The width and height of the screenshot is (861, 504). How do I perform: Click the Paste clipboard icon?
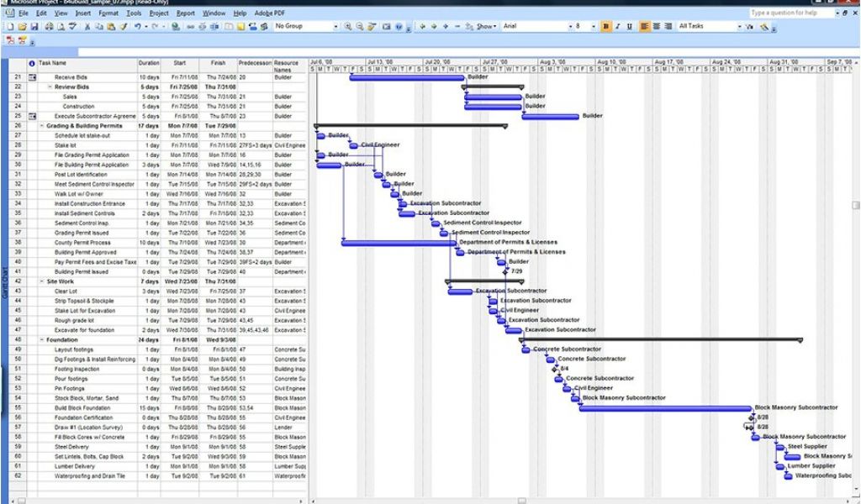click(x=111, y=26)
